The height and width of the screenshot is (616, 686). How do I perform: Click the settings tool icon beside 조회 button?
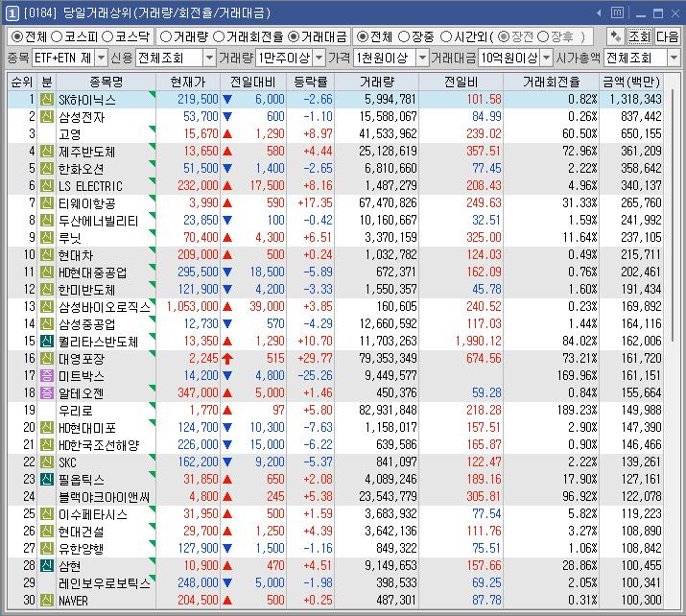tap(616, 36)
